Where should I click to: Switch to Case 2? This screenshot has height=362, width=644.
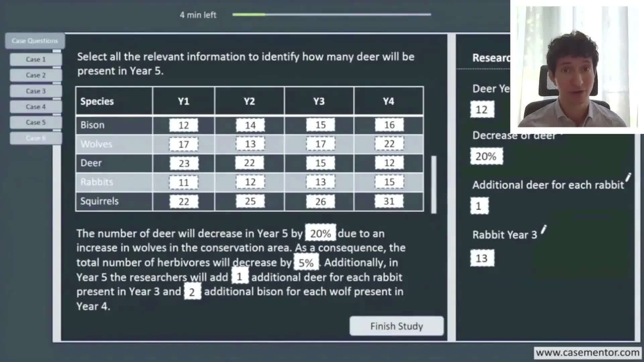coord(36,75)
